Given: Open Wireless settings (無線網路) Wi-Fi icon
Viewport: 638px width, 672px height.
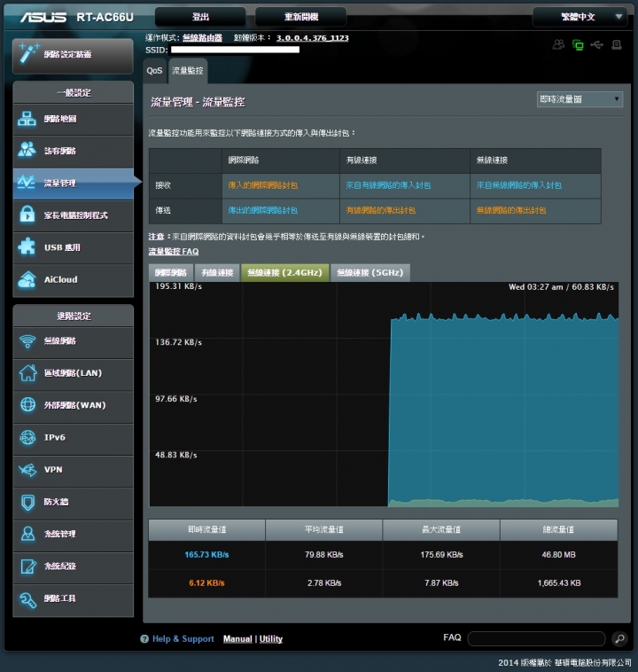Looking at the screenshot, I should point(73,341).
